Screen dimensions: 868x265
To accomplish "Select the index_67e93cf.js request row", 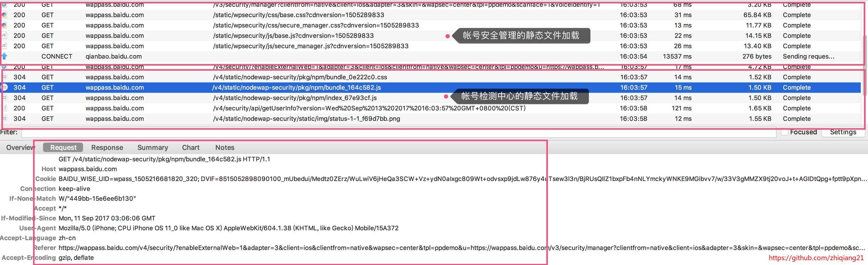I will [431, 98].
